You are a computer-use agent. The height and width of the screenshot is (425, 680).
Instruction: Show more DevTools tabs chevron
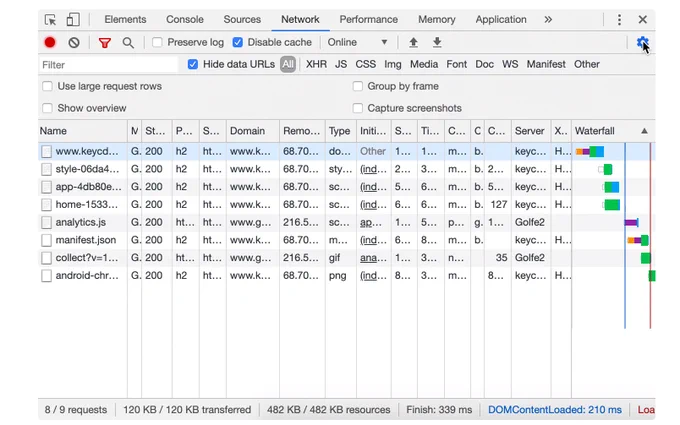click(x=548, y=20)
